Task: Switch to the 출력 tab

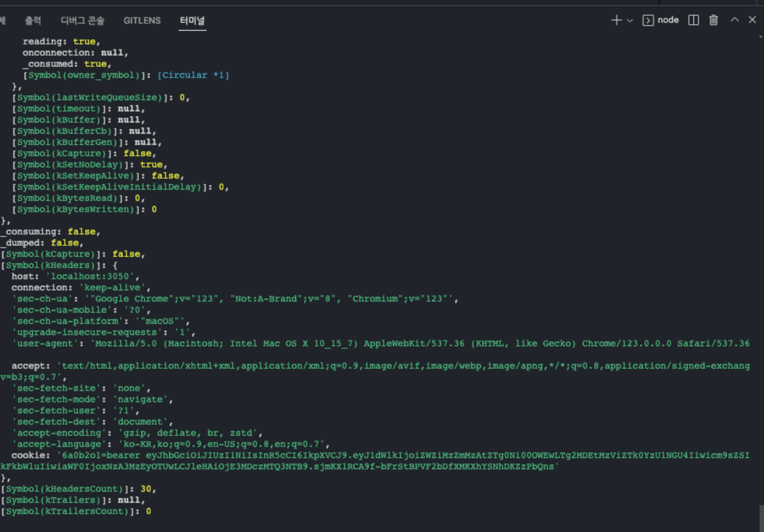Action: click(x=33, y=20)
